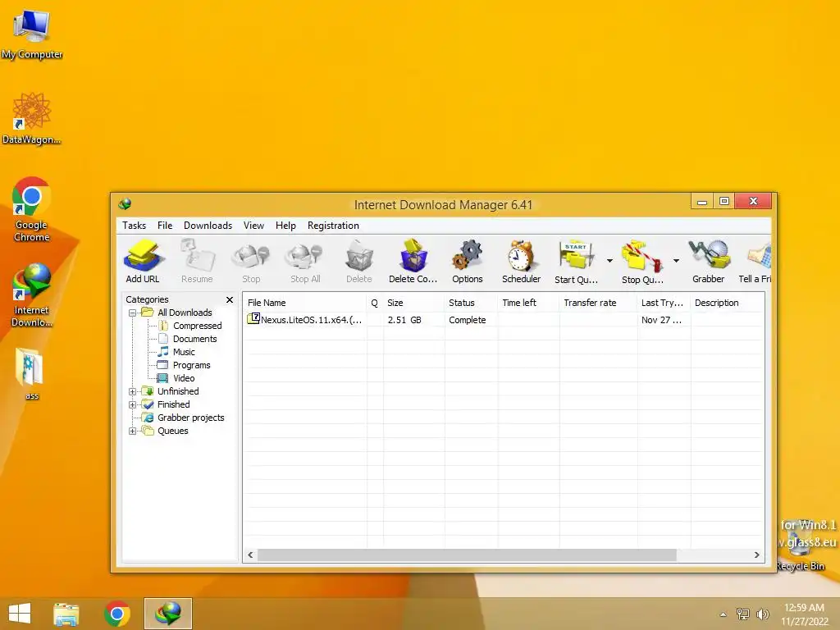This screenshot has width=840, height=630.
Task: Sort by Size column header
Action: tap(413, 303)
